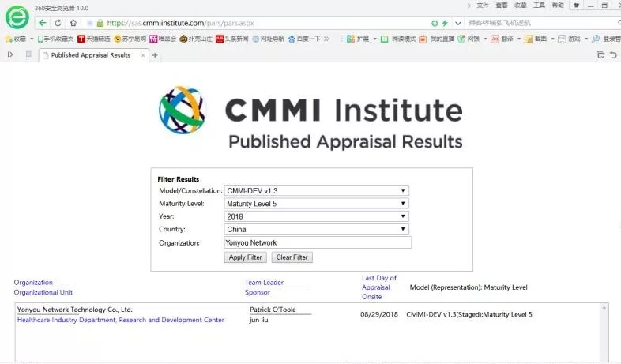The width and height of the screenshot is (621, 364).
Task: Open the 手机收藏夹 bookmark
Action: tap(55, 39)
